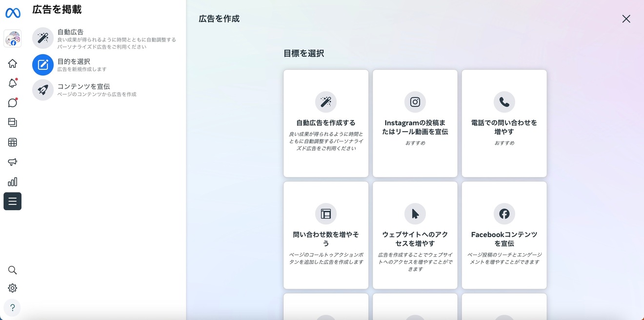This screenshot has width=644, height=320.
Task: Choose Instagramの投稿またはリール動画を宣伝 card
Action: (x=415, y=123)
